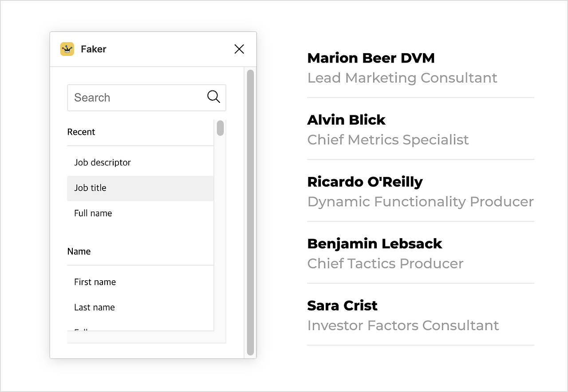Click the Recent section header

click(81, 132)
